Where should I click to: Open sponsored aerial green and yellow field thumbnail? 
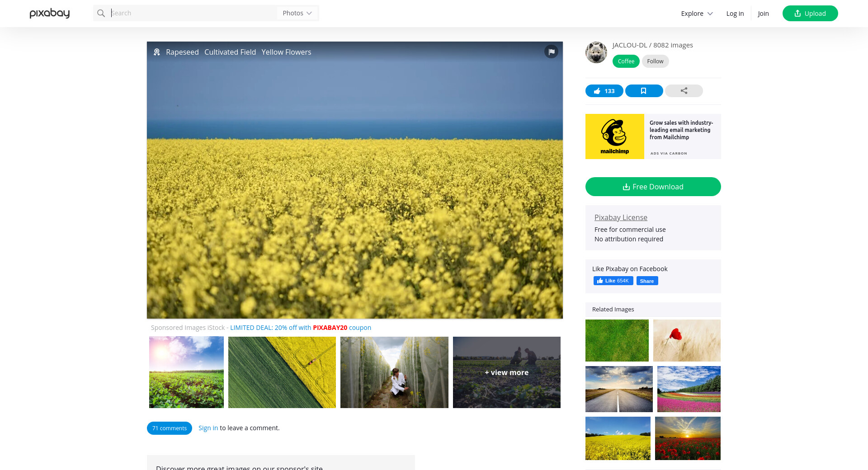click(x=282, y=372)
